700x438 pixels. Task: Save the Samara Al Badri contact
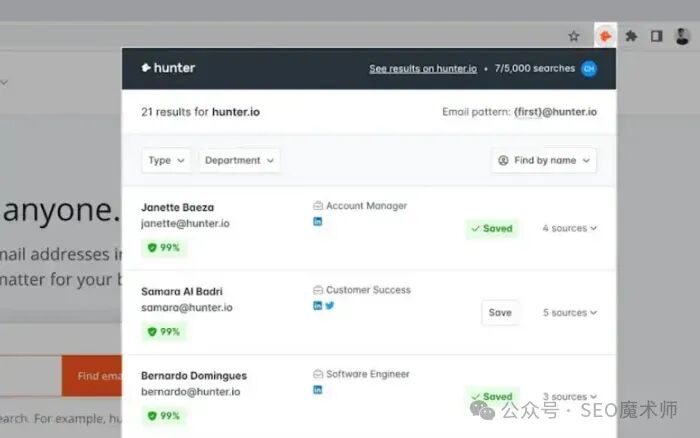[x=500, y=313]
